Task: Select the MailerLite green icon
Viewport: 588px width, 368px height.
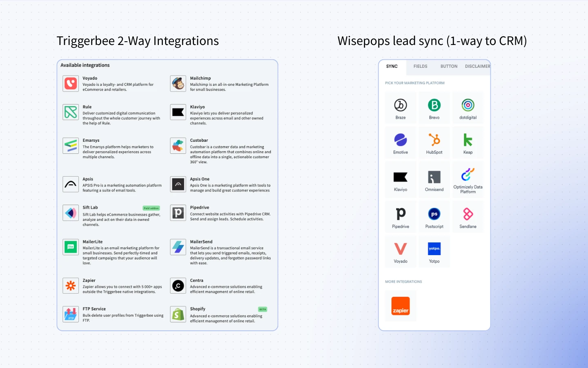Action: [71, 247]
